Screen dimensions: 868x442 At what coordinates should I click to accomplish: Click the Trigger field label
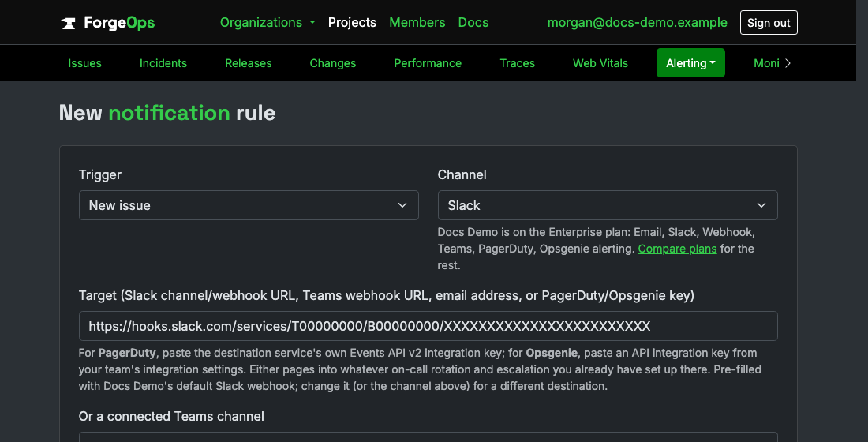click(100, 174)
